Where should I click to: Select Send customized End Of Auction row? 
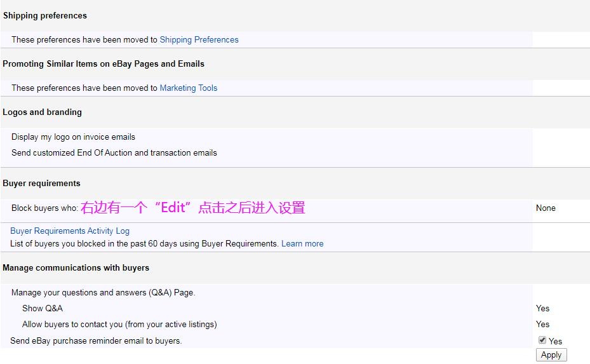pos(114,152)
